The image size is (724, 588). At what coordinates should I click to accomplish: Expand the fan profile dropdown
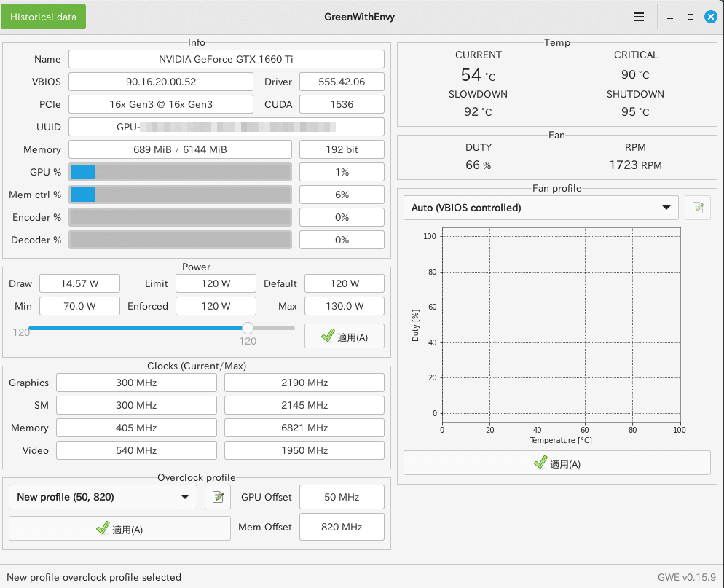pyautogui.click(x=540, y=208)
